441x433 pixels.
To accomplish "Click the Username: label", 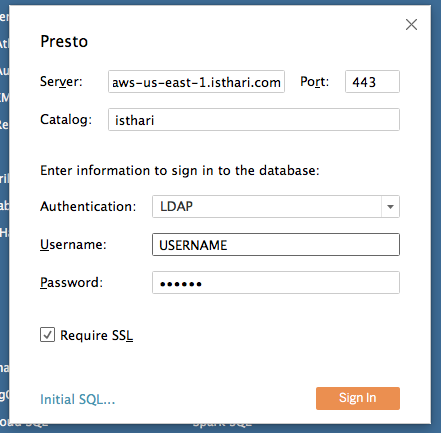I will (x=73, y=245).
